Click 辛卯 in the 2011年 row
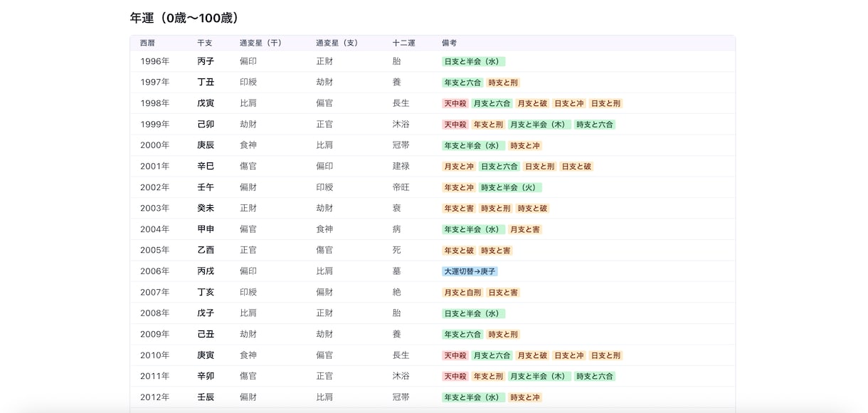Screen dimensions: 868x413 (206, 376)
